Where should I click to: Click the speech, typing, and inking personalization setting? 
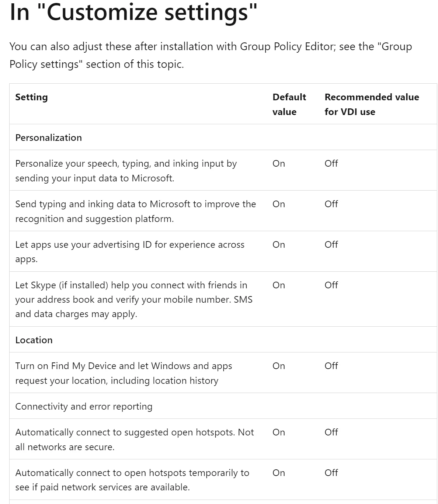[126, 171]
